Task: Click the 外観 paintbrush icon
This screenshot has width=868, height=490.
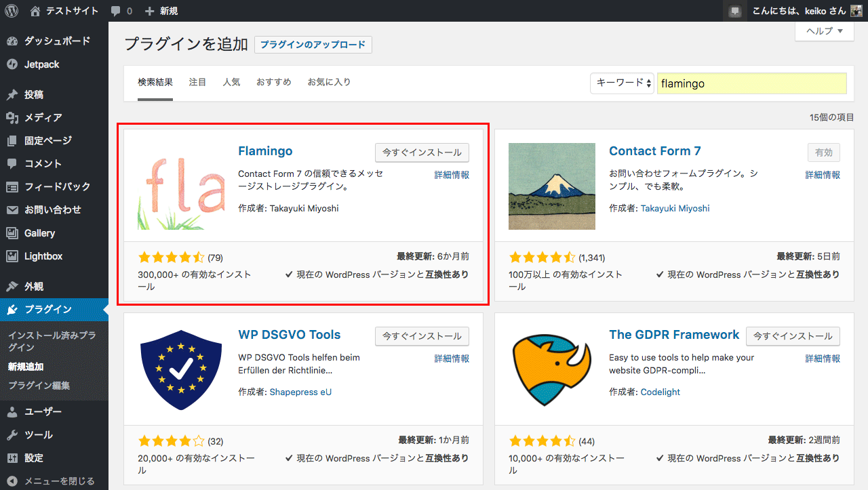Action: (12, 286)
